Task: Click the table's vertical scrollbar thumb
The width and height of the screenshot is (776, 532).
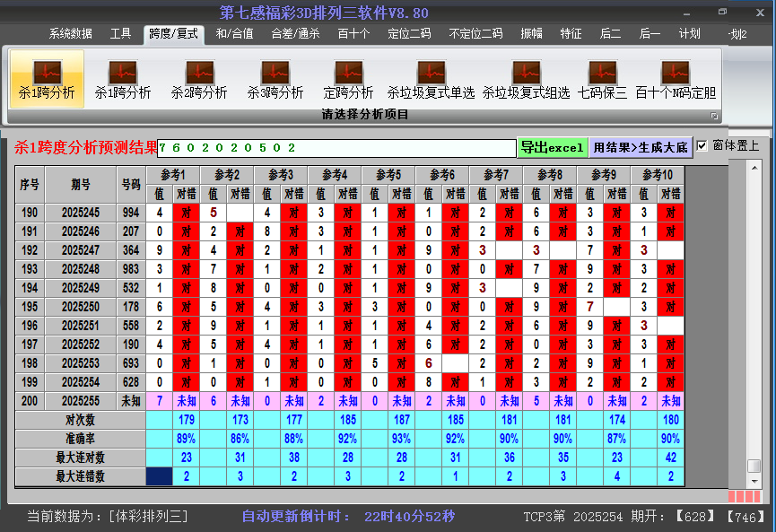Action: (x=754, y=466)
